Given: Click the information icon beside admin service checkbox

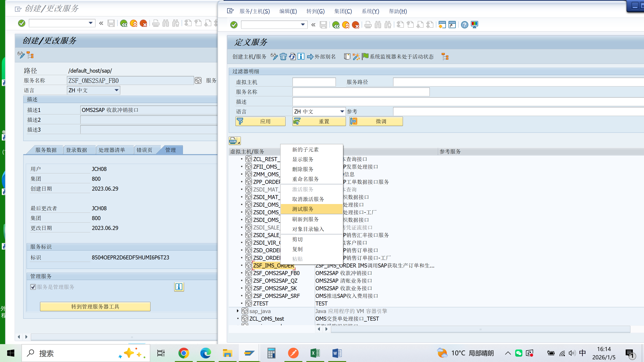Looking at the screenshot, I should (x=179, y=287).
